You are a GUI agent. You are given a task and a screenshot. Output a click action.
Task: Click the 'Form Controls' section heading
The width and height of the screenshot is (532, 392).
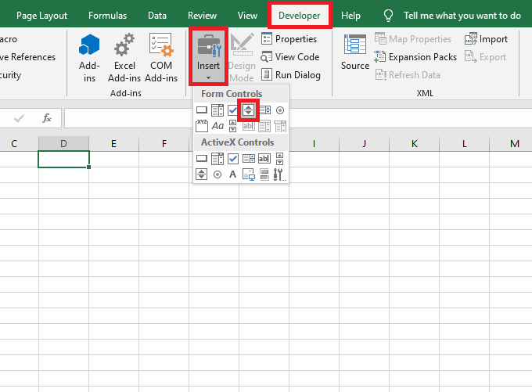point(232,94)
